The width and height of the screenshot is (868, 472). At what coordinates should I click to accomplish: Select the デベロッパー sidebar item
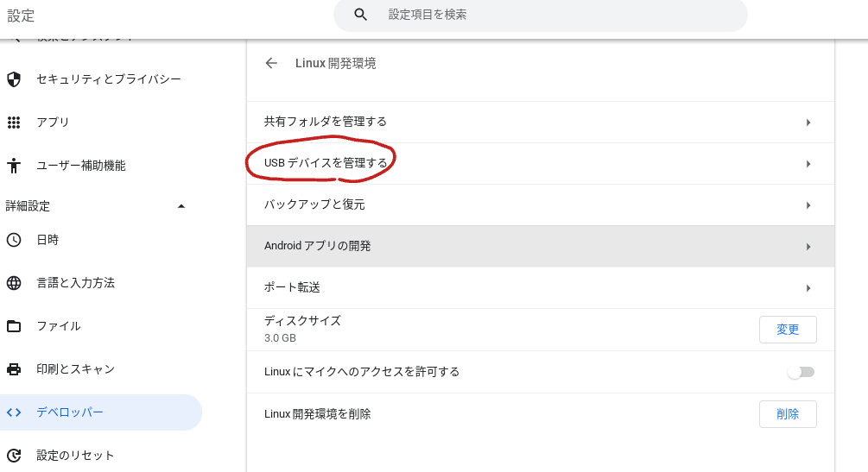tap(101, 412)
